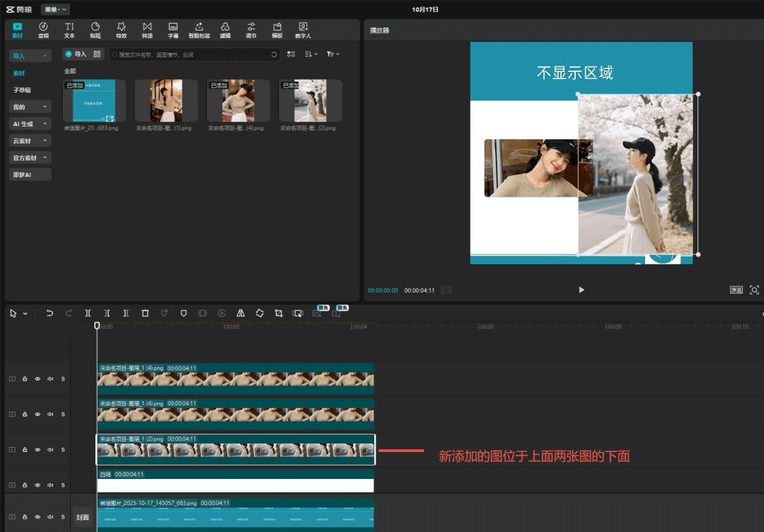The image size is (764, 532).
Task: Select 子草稿 in the left sidebar
Action: coord(22,90)
